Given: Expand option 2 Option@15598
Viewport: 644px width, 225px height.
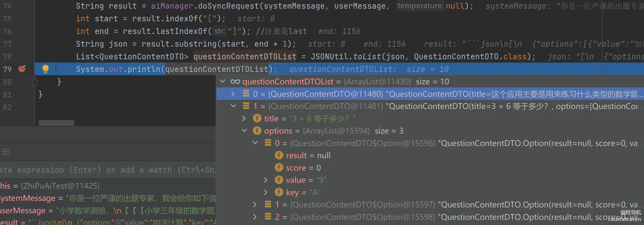Looking at the screenshot, I should tap(255, 217).
